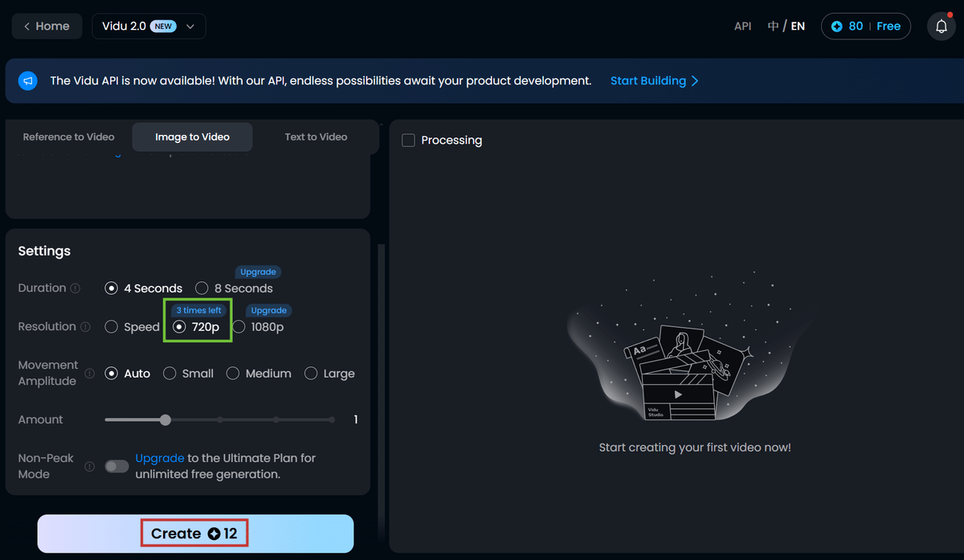Switch to Text to Video tab
The height and width of the screenshot is (560, 964).
[316, 137]
